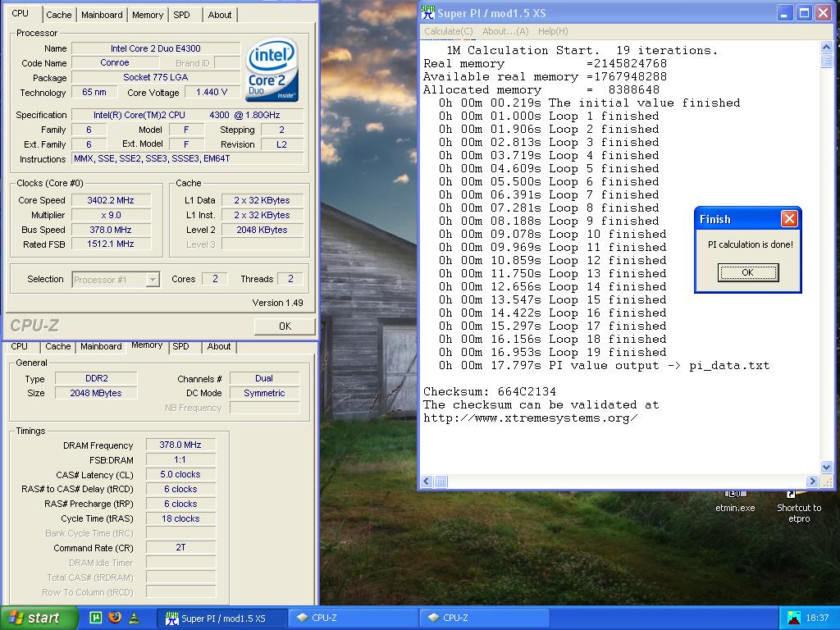Open the green quick launch icon
840x630 pixels.
click(96, 618)
